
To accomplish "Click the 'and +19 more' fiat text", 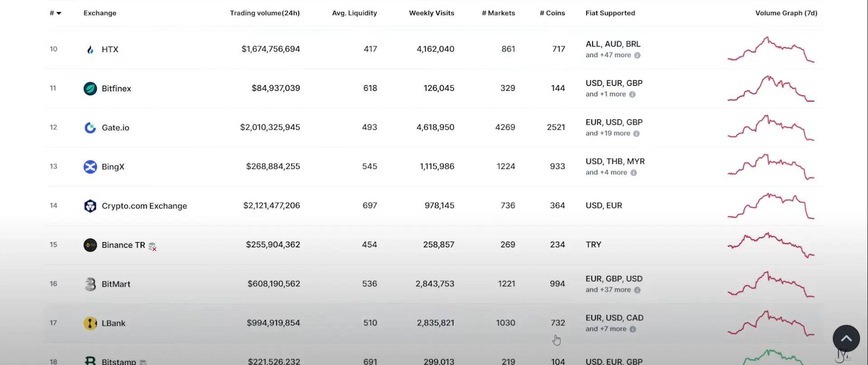I will tap(608, 133).
